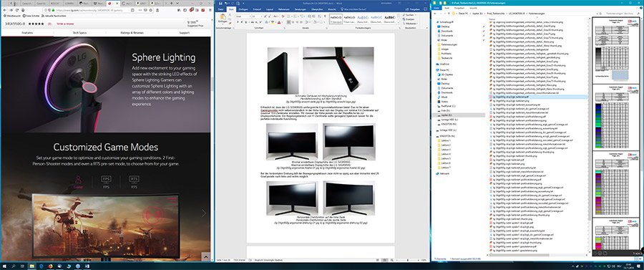Apply text highlight color in Word

(273, 22)
